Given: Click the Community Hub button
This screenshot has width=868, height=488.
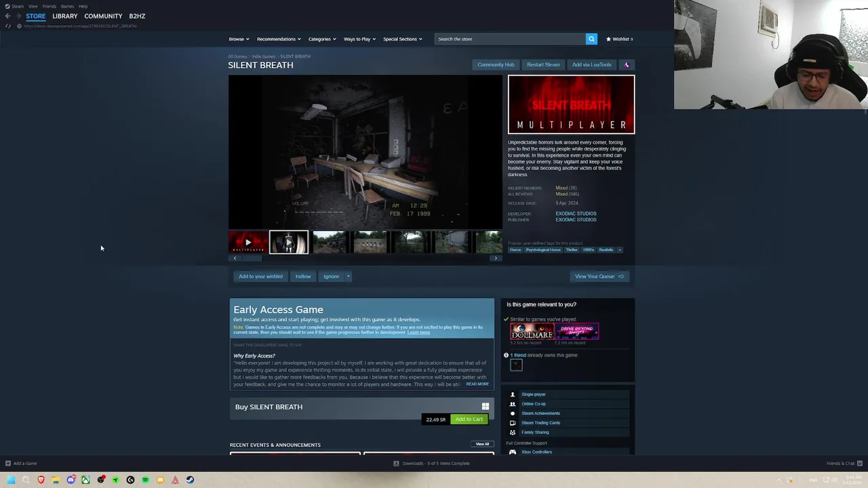Looking at the screenshot, I should (496, 64).
